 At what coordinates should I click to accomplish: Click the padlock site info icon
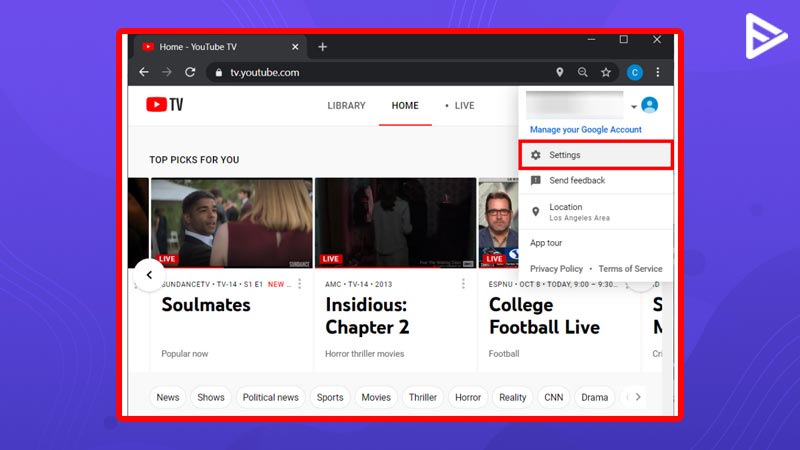click(219, 73)
